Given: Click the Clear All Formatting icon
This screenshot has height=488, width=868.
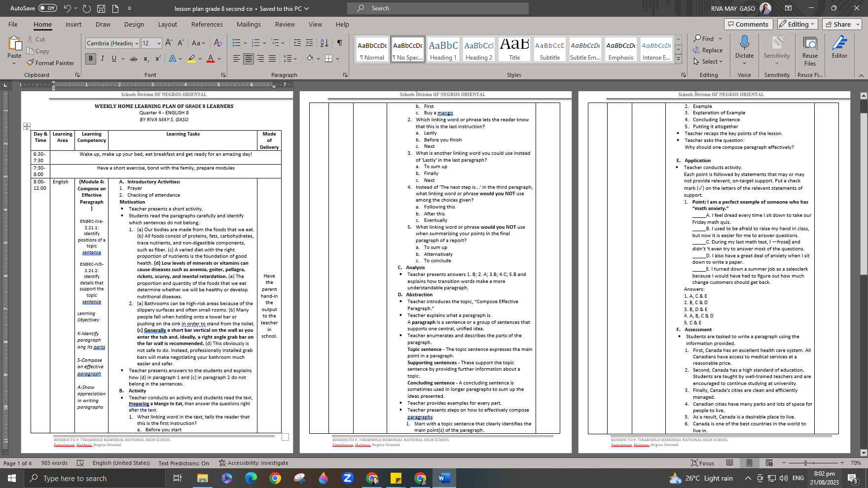Looking at the screenshot, I should click(217, 43).
